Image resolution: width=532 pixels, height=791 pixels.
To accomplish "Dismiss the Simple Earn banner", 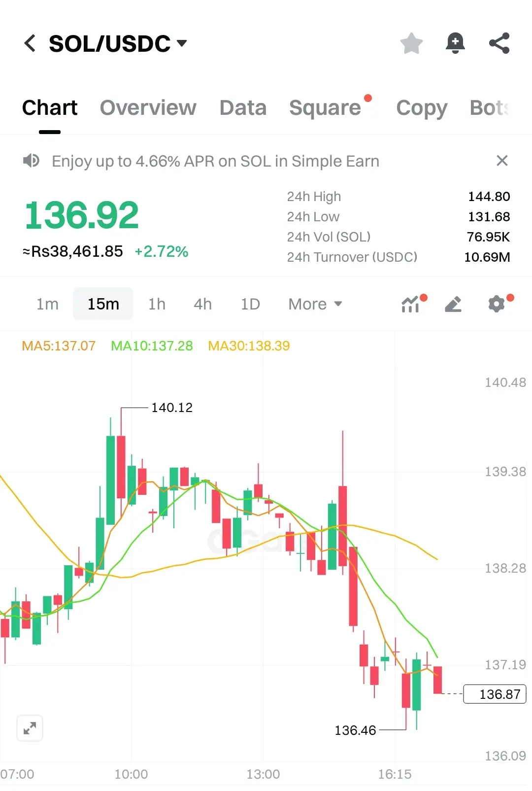I will tap(502, 161).
